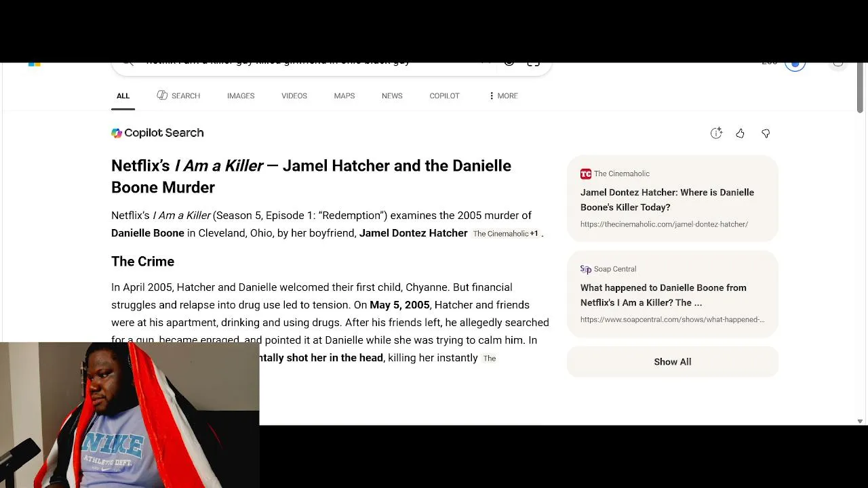Click 'Soap Central' name in second source card
The height and width of the screenshot is (488, 868).
tap(615, 269)
